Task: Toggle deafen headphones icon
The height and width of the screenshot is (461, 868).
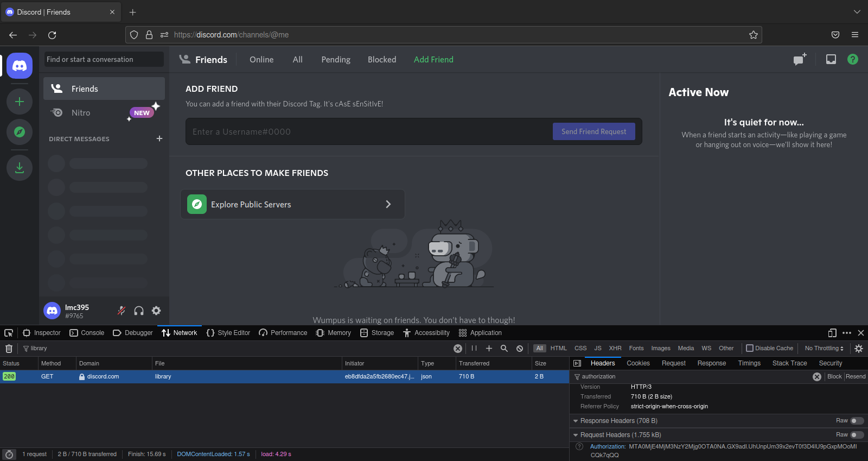Action: pos(139,311)
